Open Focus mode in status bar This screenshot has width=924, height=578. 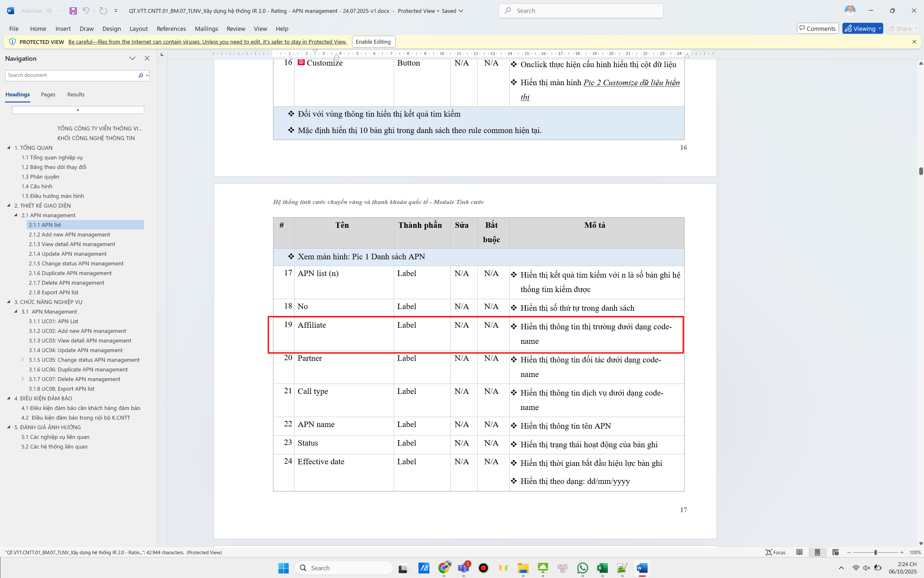pos(775,552)
